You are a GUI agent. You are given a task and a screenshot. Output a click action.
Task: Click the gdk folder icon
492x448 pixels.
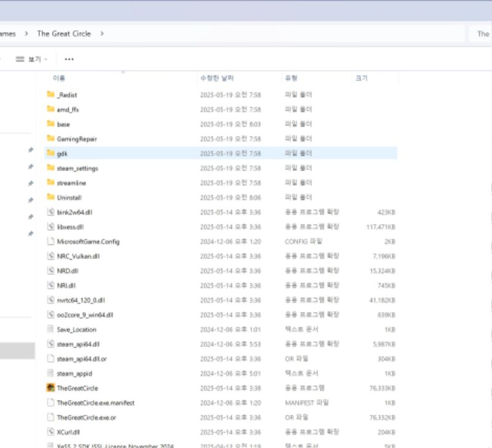pos(50,153)
